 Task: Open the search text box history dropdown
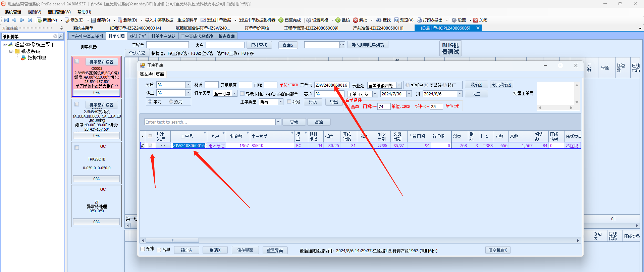point(278,122)
